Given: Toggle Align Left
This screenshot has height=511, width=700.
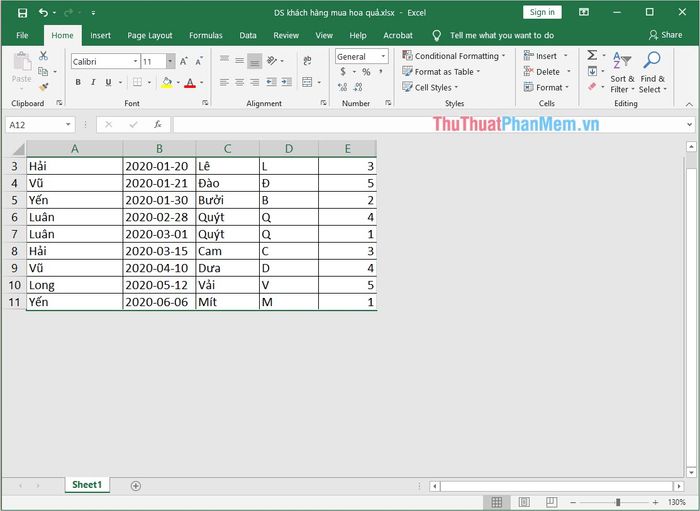Looking at the screenshot, I should click(x=225, y=82).
